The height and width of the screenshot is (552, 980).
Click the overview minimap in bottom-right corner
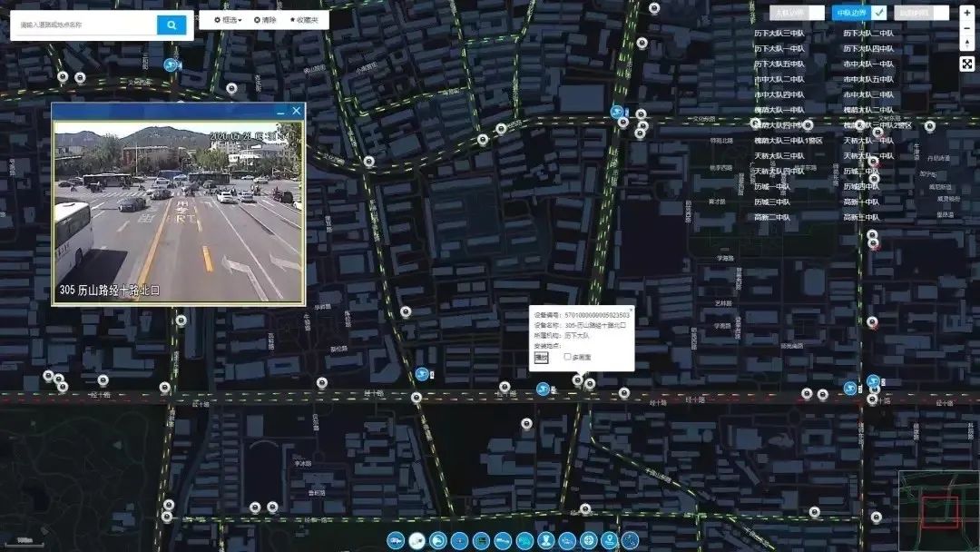[938, 511]
